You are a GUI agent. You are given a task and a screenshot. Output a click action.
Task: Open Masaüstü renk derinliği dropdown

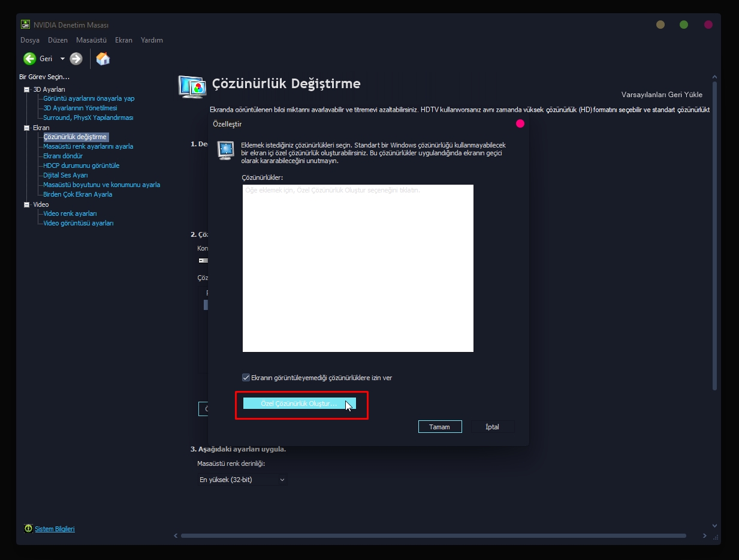(242, 480)
